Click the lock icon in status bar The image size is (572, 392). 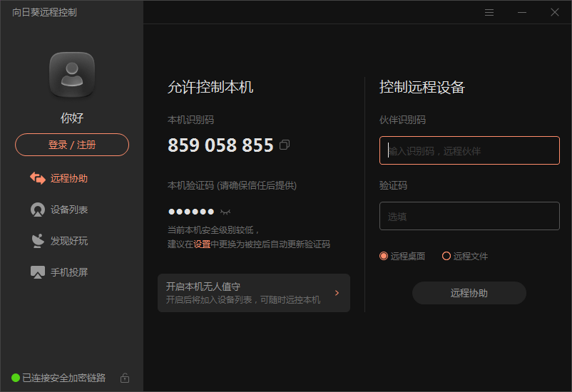[125, 378]
